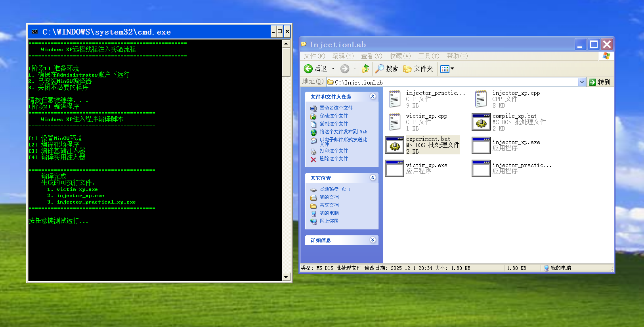Click 重命名这个文件 link
Viewport: 644px width, 327px height.
(x=336, y=108)
